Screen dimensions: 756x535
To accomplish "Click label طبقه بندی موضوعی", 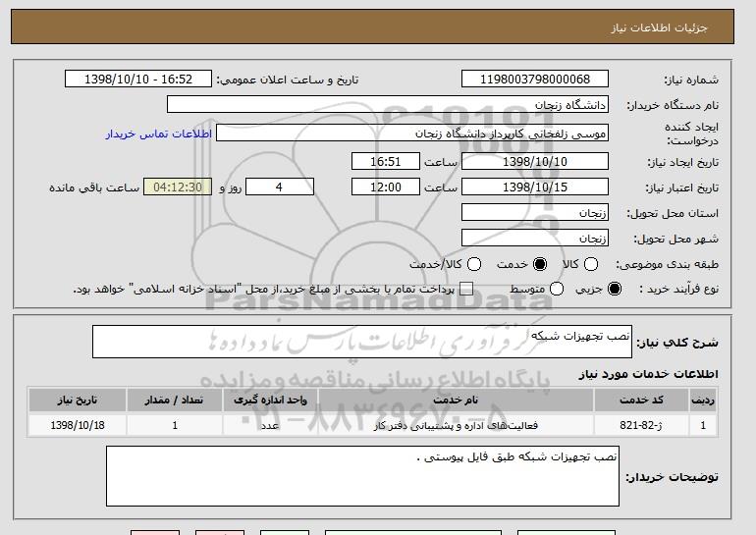I will click(x=667, y=264).
